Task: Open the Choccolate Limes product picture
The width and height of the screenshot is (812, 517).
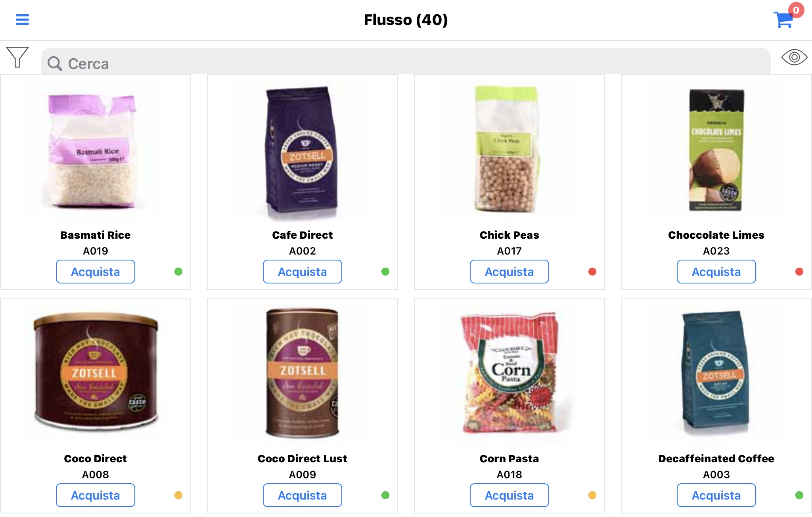Action: point(716,150)
